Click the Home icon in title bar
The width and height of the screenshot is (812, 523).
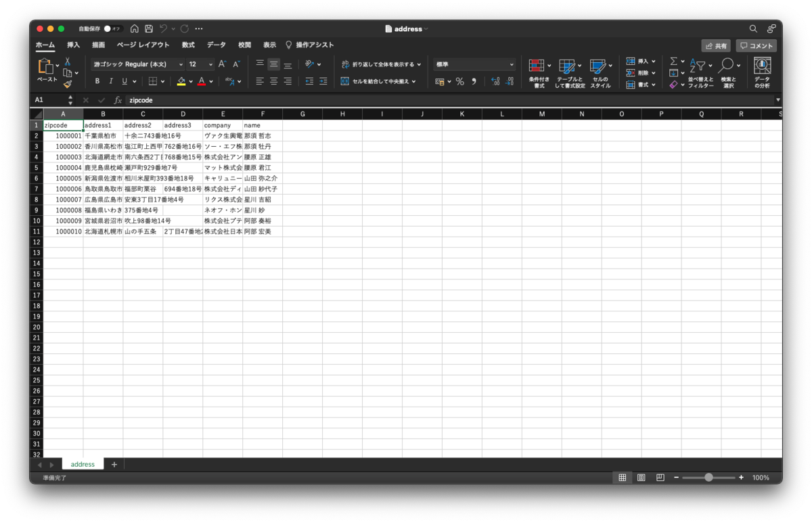[x=135, y=28]
